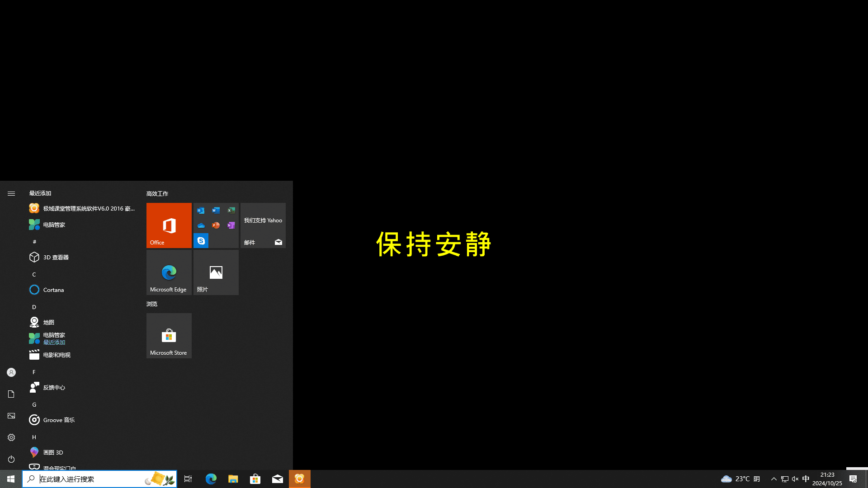Open 电脑管家 under 最近添加 heading
This screenshot has height=488, width=868.
(x=82, y=225)
